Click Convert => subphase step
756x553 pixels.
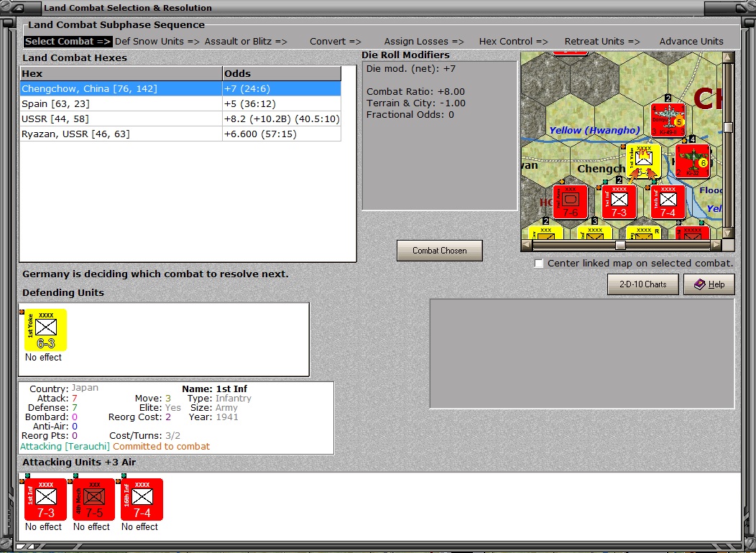pos(336,42)
